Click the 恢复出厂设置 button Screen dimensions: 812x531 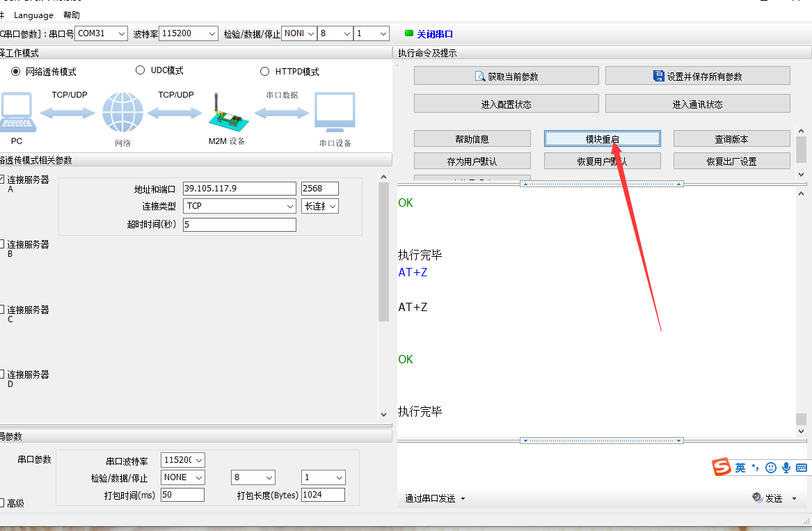tap(731, 161)
